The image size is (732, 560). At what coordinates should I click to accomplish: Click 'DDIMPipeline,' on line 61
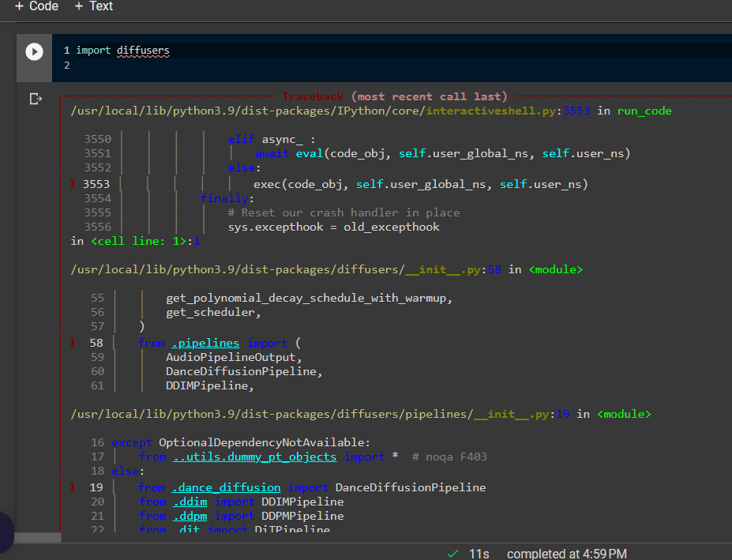[x=210, y=385]
